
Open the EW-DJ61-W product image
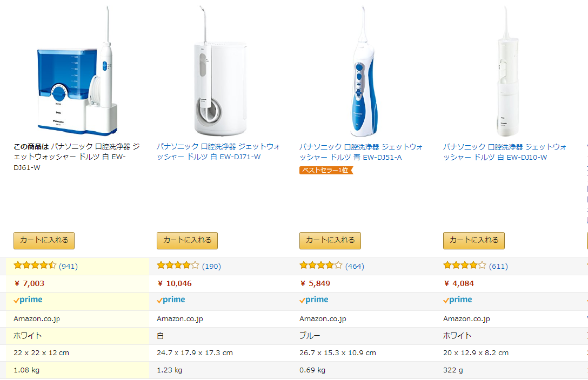click(77, 71)
